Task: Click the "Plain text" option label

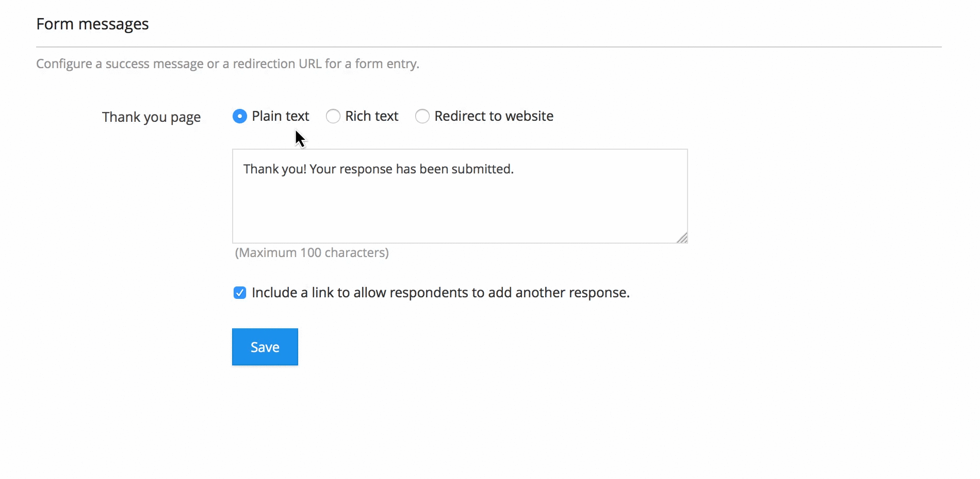Action: click(x=280, y=116)
